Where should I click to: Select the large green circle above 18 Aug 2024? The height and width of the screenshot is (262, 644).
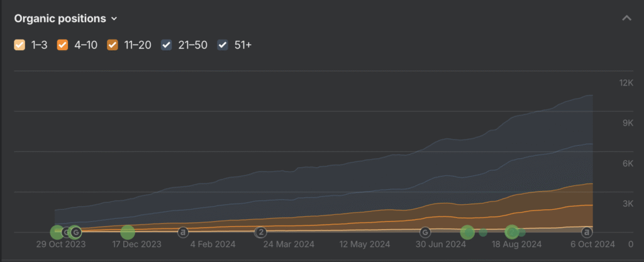pyautogui.click(x=512, y=232)
